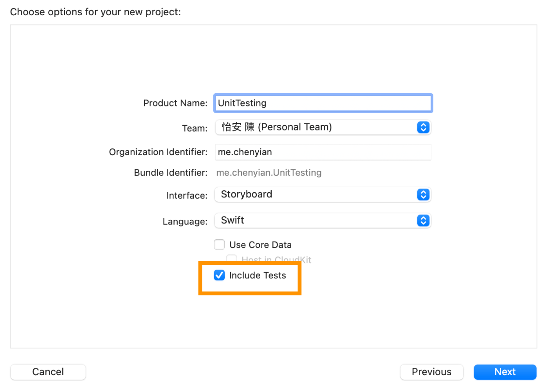Click the "Include Tests" label text
The image size is (548, 392).
(258, 275)
